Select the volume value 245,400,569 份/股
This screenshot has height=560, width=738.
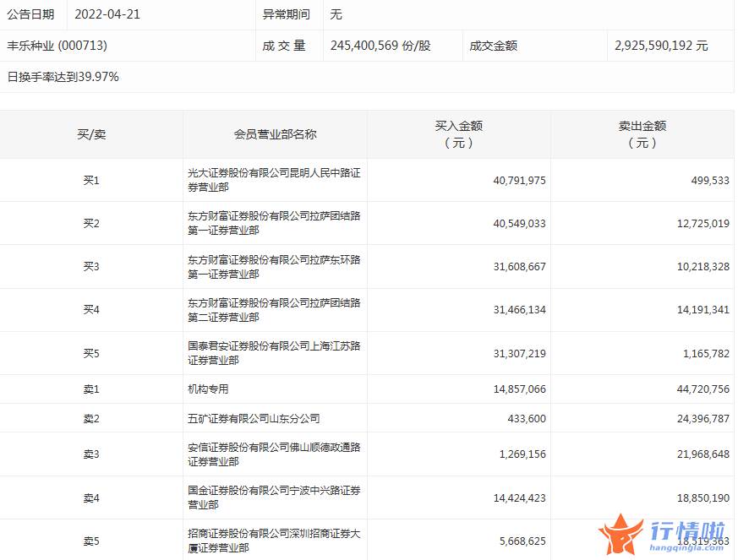click(x=380, y=46)
